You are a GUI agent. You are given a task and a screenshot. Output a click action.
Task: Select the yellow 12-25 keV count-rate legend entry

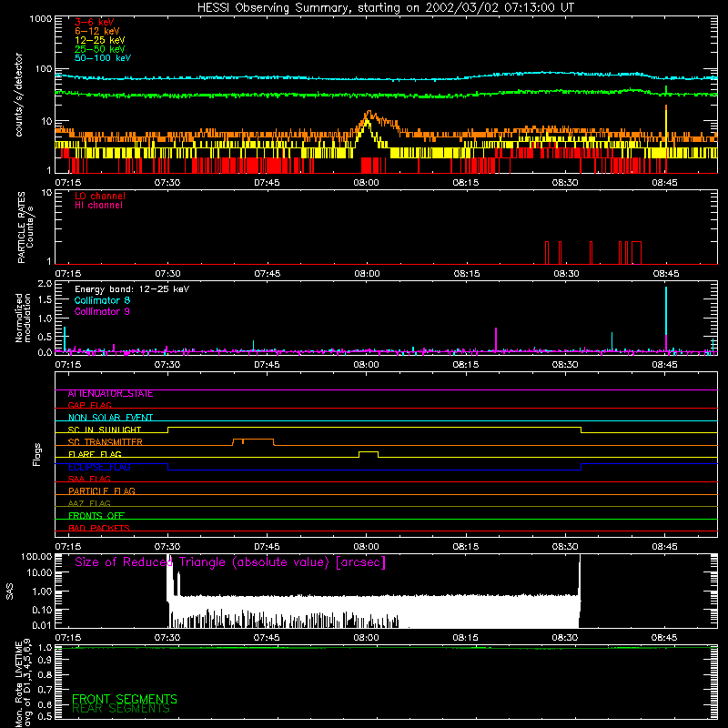(100, 40)
